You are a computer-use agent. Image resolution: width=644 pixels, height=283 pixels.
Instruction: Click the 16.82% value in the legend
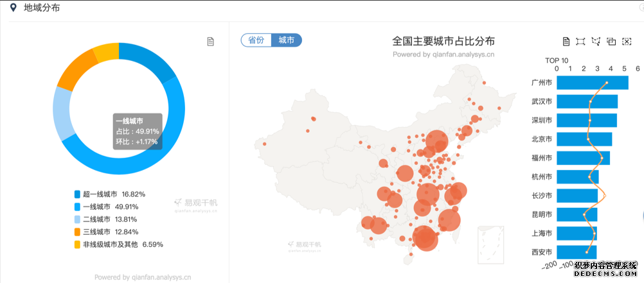(x=134, y=194)
